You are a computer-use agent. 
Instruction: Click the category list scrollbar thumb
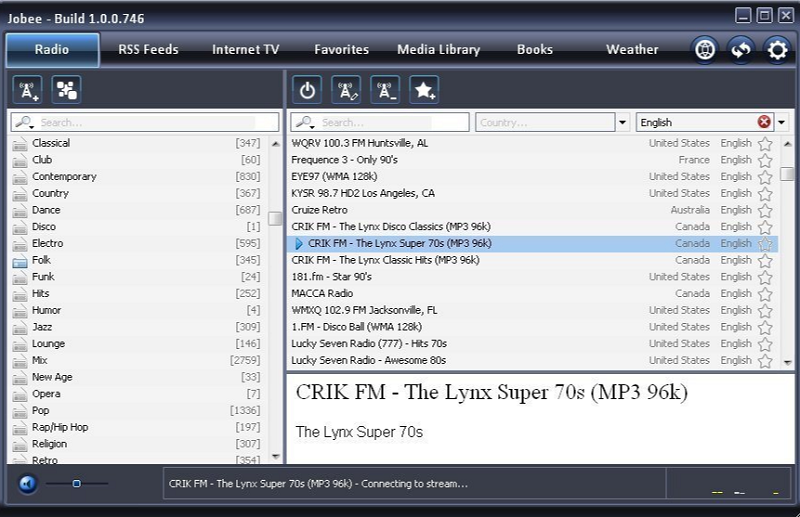tap(276, 218)
